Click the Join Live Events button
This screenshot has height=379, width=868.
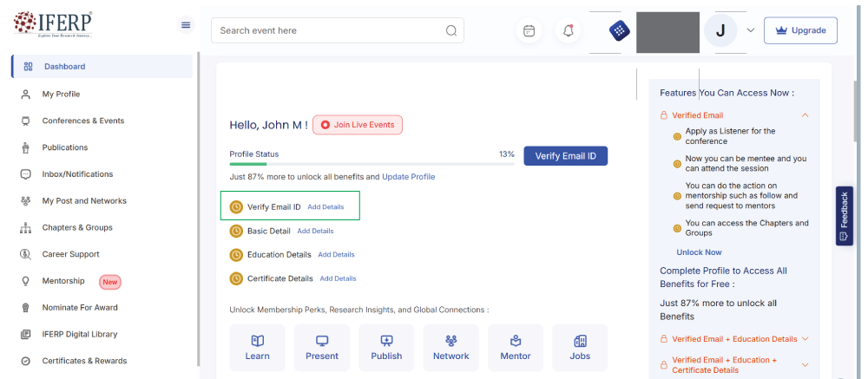coord(358,125)
